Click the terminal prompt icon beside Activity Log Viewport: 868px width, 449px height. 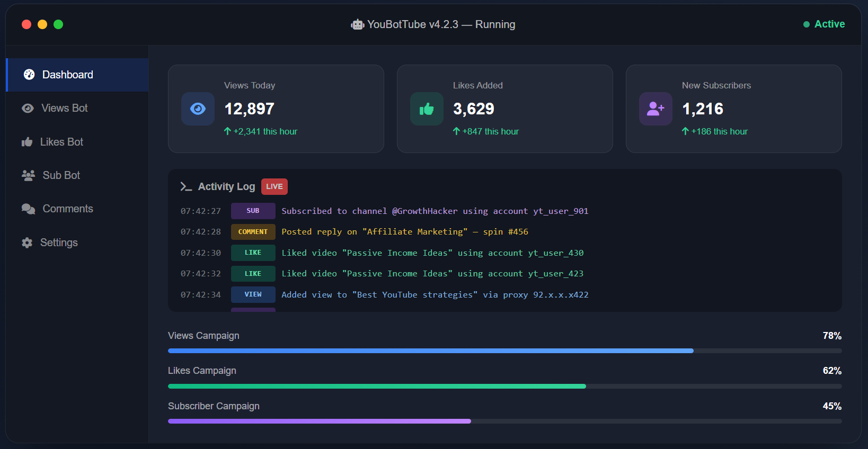pos(186,186)
